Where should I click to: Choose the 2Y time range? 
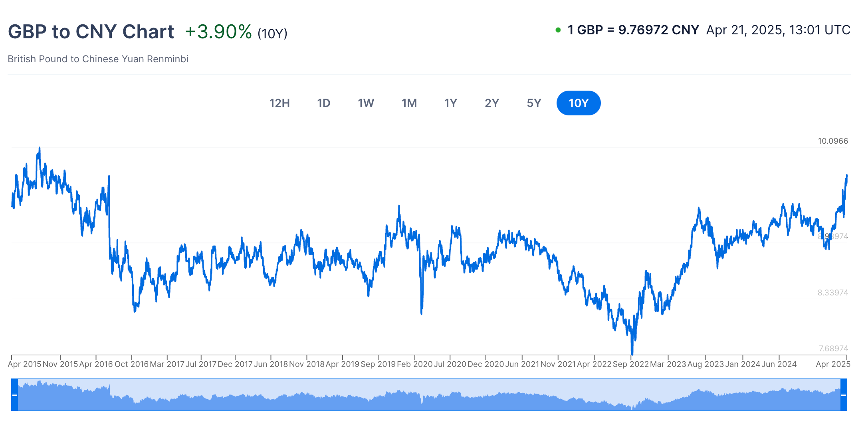pyautogui.click(x=492, y=103)
